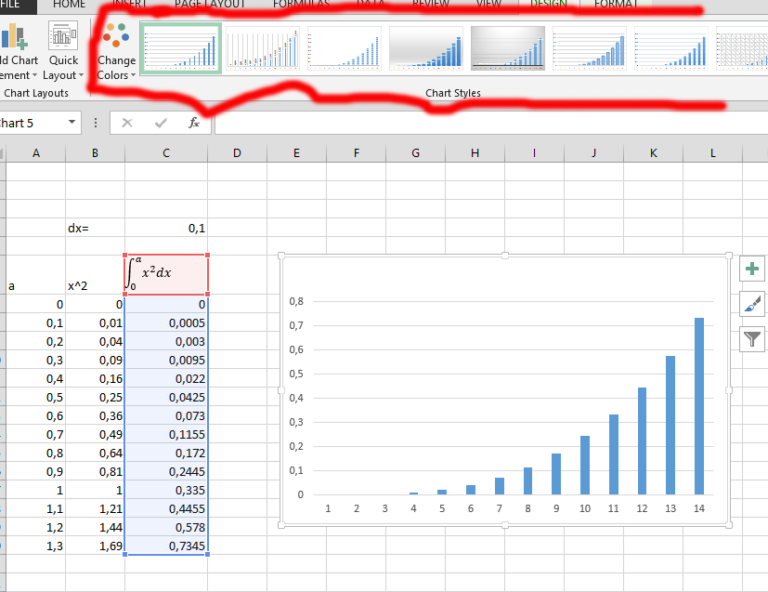Select column D header
This screenshot has height=592, width=768.
[237, 153]
